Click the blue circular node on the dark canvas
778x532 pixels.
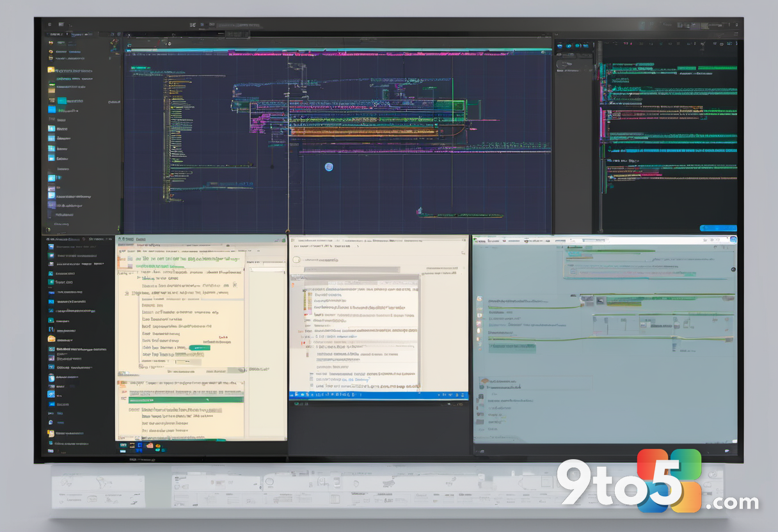(329, 167)
